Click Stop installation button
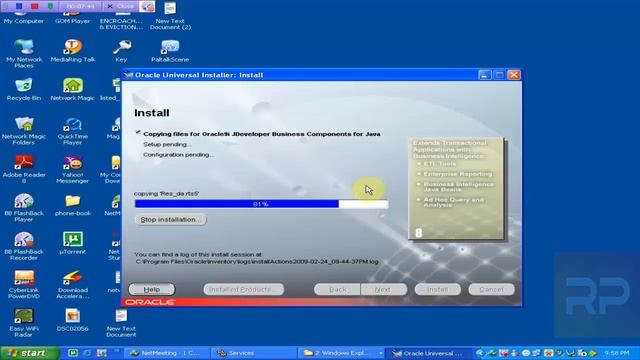The image size is (640, 360). coord(171,220)
